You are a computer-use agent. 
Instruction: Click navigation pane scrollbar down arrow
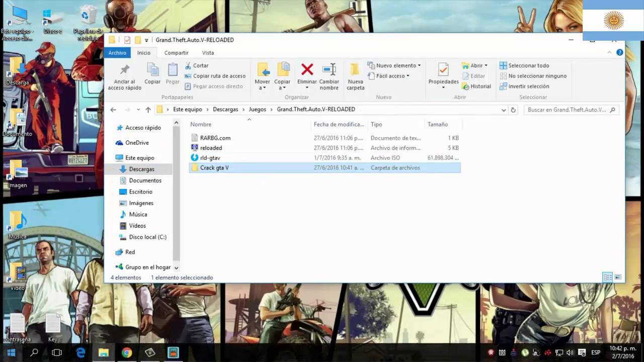pos(176,268)
